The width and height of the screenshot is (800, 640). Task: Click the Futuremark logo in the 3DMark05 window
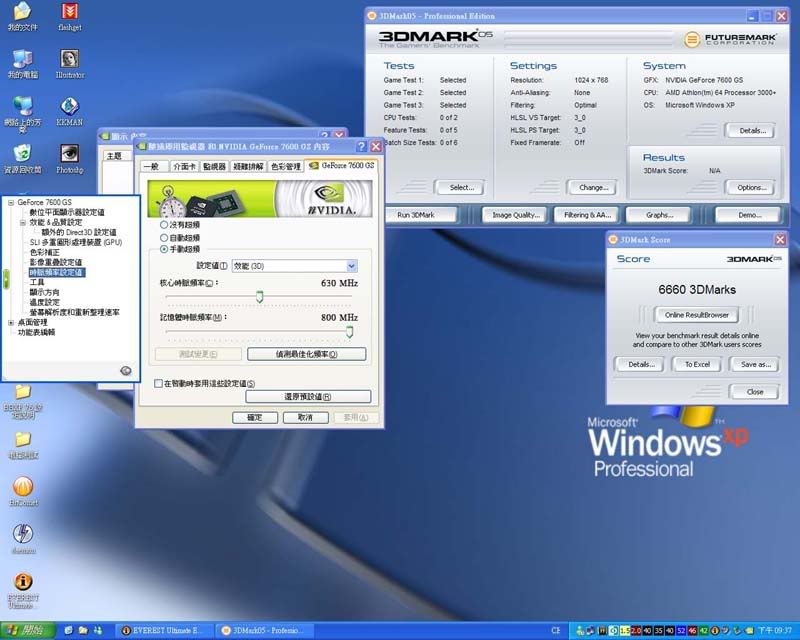pyautogui.click(x=730, y=39)
